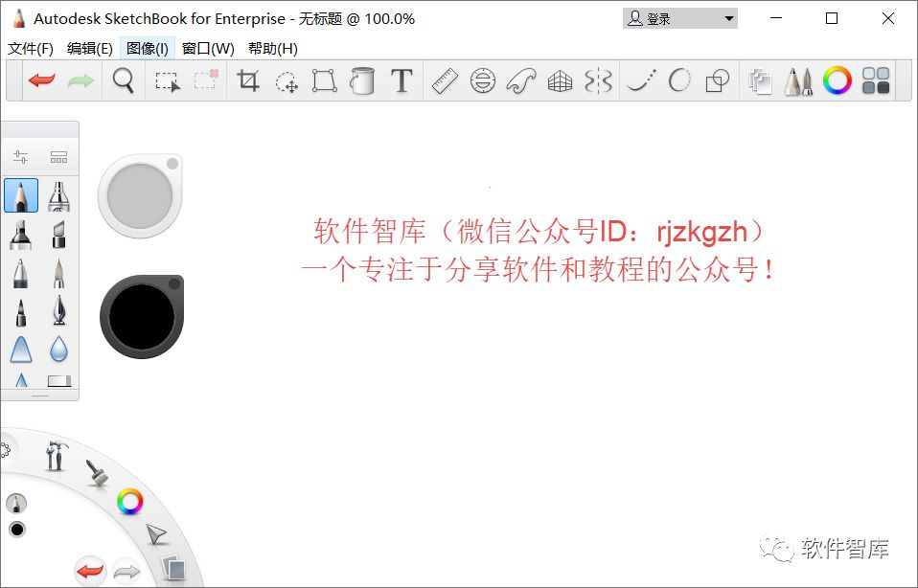Viewport: 918px width, 588px height.
Task: Click the arrow pointer icon in lagoon
Action: 156,534
